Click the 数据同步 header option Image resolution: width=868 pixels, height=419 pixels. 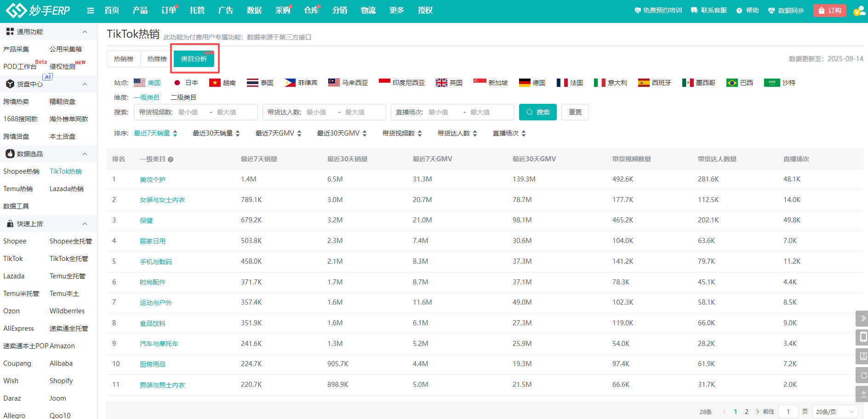(786, 11)
